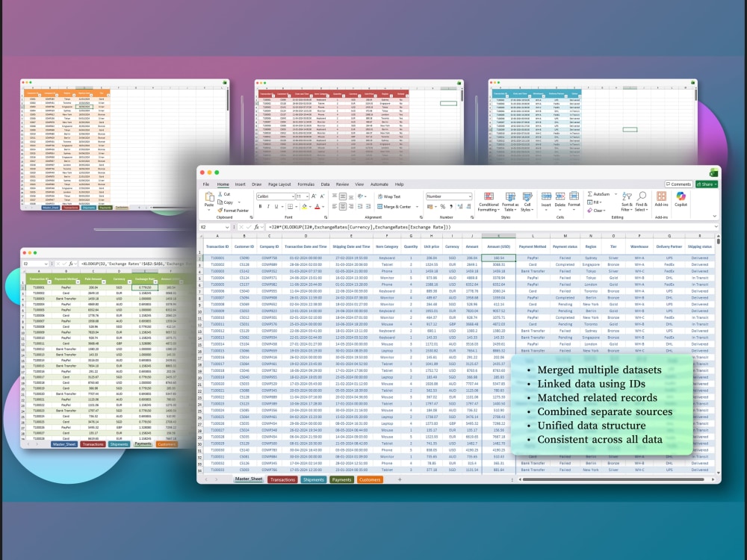Open Conditional Formatting
This screenshot has width=747, height=560.
click(489, 202)
